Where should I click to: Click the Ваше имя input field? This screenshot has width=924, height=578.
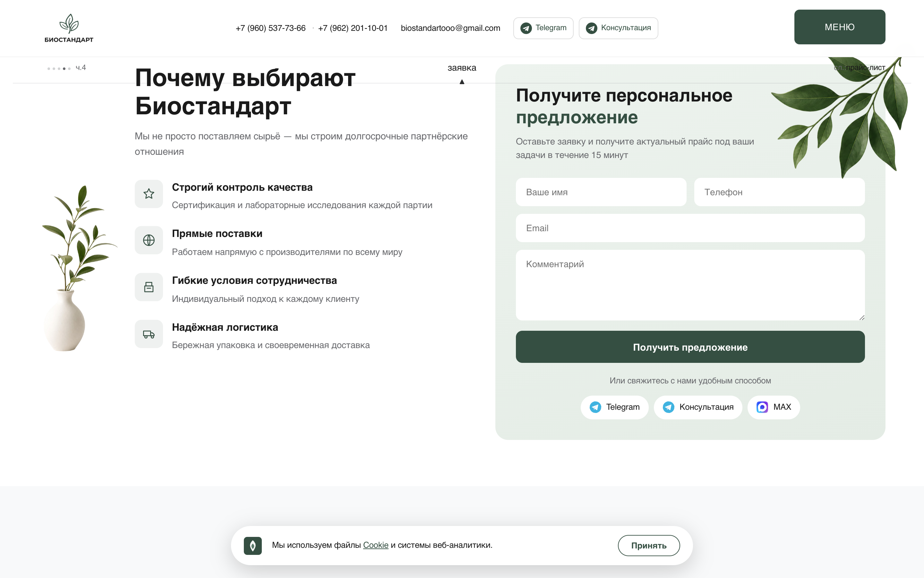(601, 192)
